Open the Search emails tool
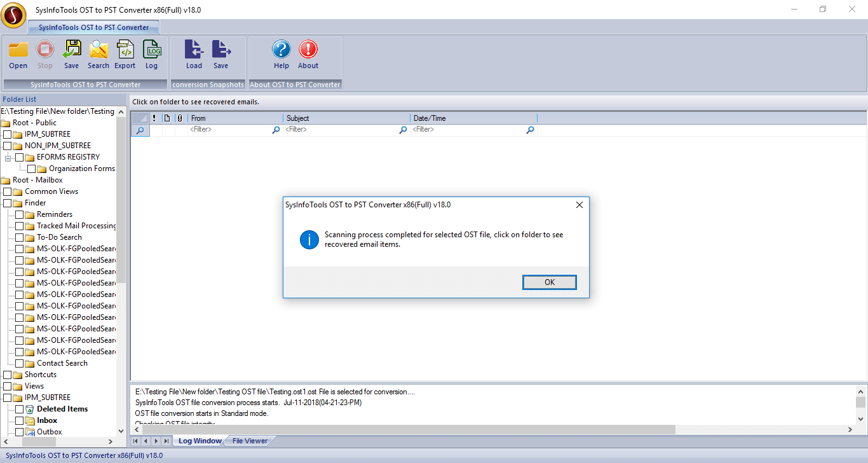The image size is (868, 463). (x=98, y=49)
